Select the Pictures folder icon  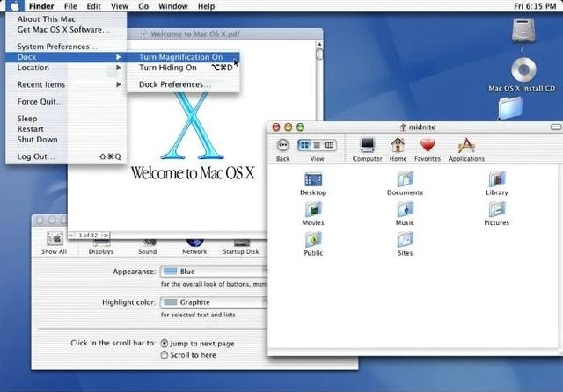[497, 209]
